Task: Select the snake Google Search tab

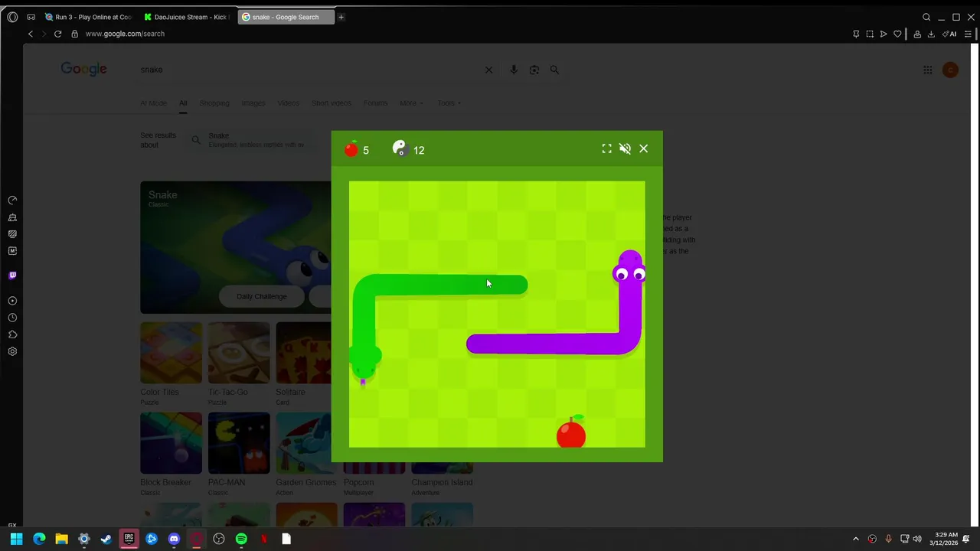Action: [286, 17]
